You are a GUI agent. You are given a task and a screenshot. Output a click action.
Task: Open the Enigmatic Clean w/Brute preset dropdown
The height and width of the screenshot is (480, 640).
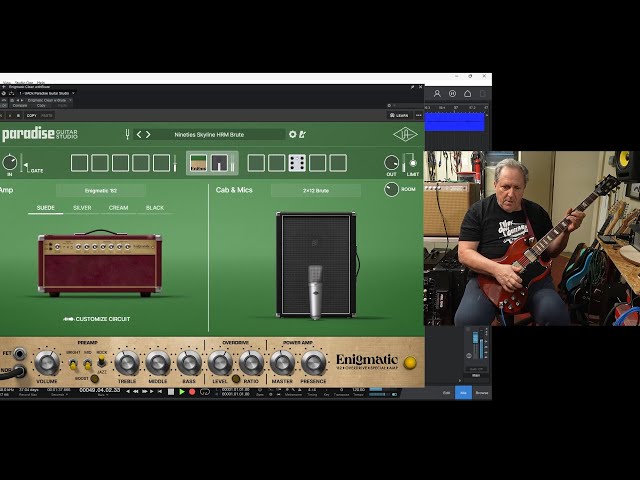pos(47,100)
